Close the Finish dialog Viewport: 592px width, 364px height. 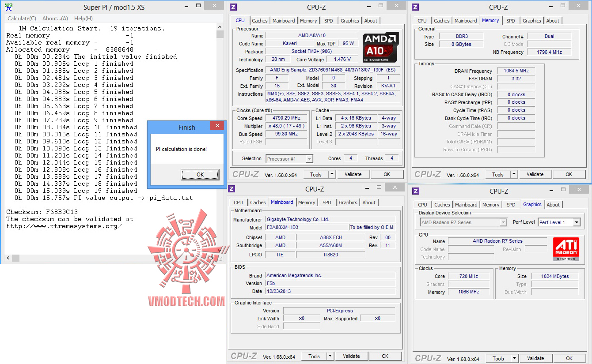217,126
